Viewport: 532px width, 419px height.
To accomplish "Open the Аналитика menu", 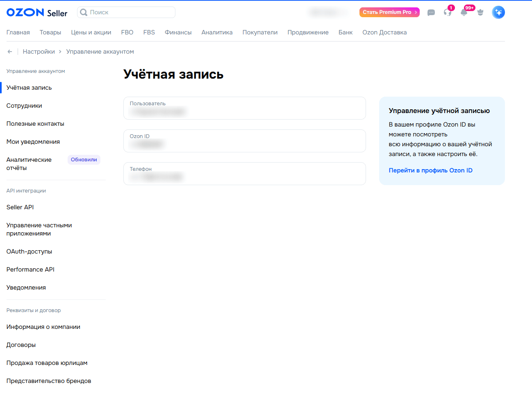I will pyautogui.click(x=217, y=32).
